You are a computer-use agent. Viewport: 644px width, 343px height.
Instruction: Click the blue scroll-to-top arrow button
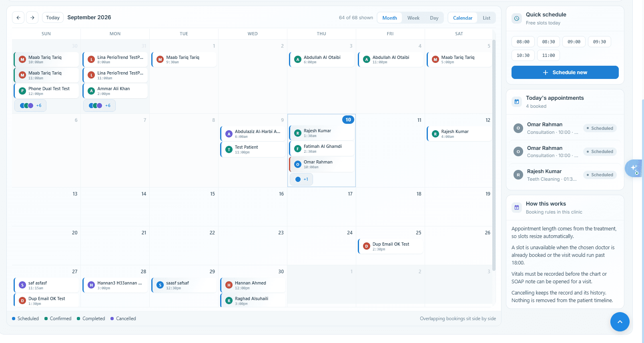(620, 322)
